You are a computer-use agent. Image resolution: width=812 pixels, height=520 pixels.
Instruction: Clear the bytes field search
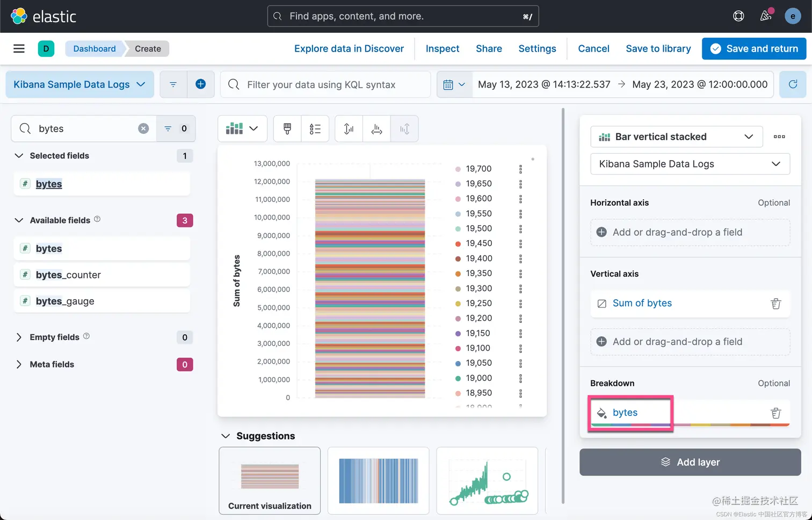point(143,128)
